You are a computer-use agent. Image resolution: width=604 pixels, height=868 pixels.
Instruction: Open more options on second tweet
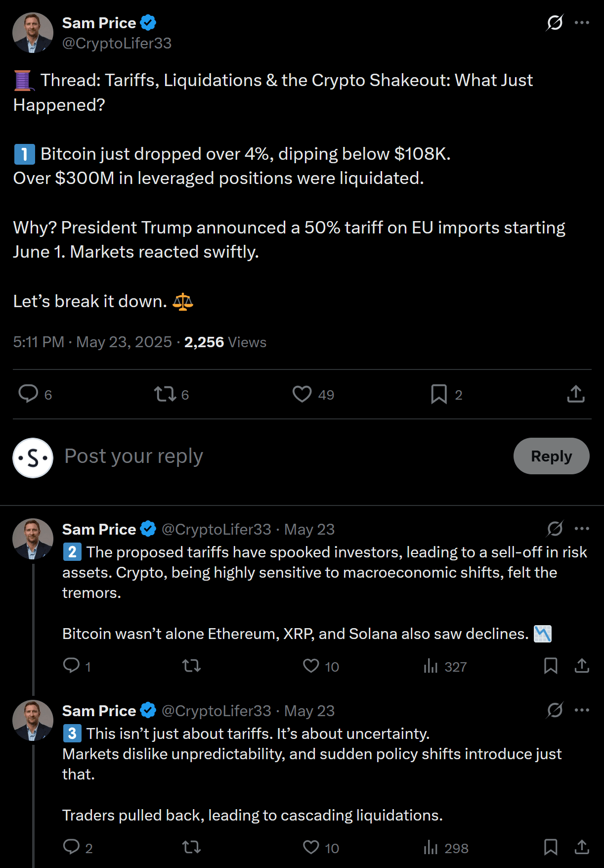point(582,529)
